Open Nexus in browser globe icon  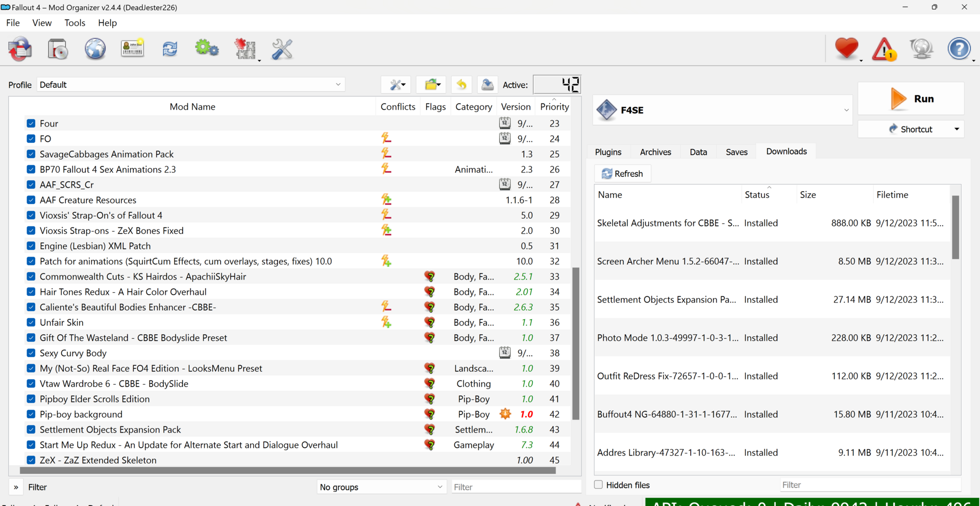click(95, 49)
